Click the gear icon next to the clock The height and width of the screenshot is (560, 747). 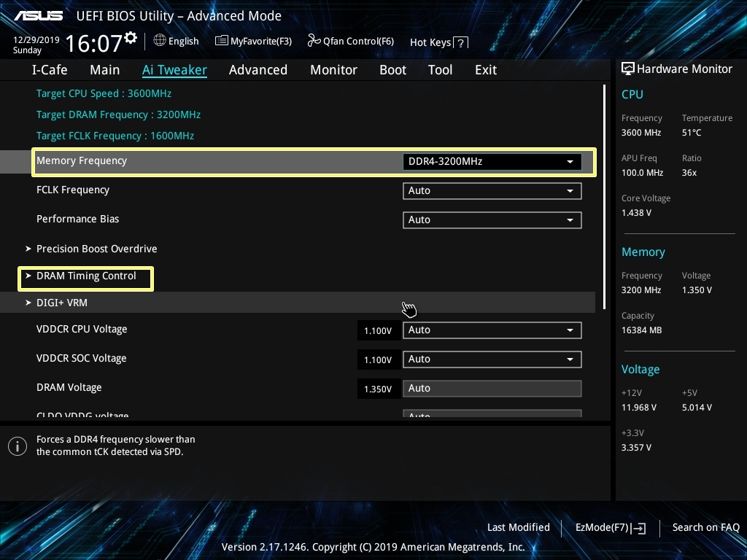[131, 38]
